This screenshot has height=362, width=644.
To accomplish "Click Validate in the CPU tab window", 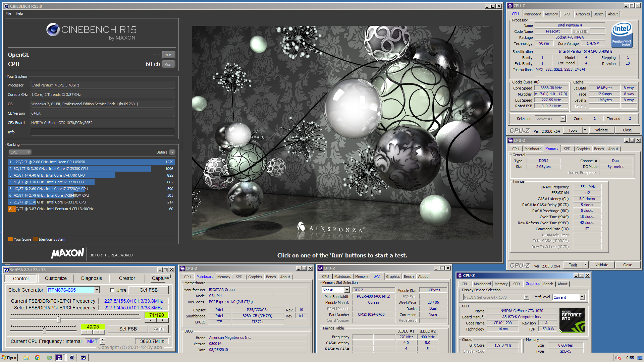I will tap(601, 130).
